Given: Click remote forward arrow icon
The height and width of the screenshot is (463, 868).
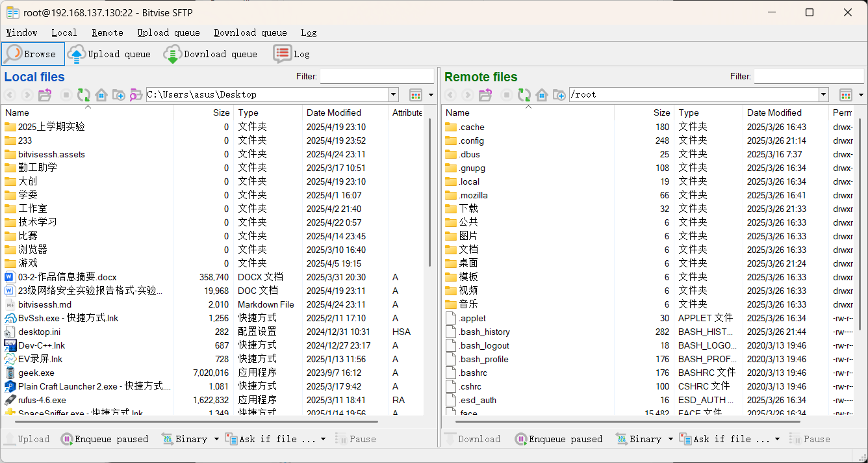Looking at the screenshot, I should [x=468, y=95].
